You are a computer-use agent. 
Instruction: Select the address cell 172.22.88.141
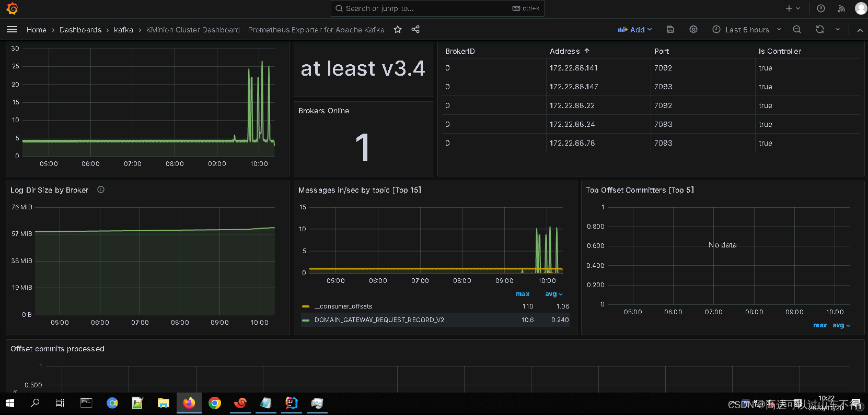tap(573, 68)
